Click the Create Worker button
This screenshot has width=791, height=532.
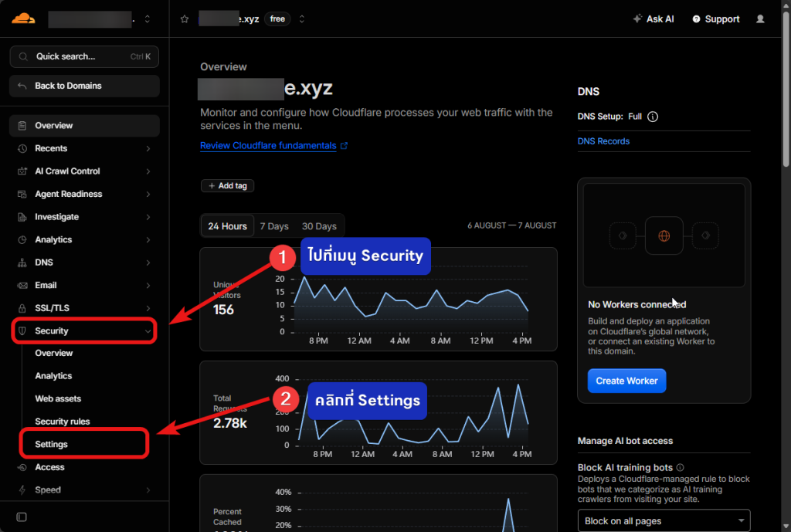626,381
